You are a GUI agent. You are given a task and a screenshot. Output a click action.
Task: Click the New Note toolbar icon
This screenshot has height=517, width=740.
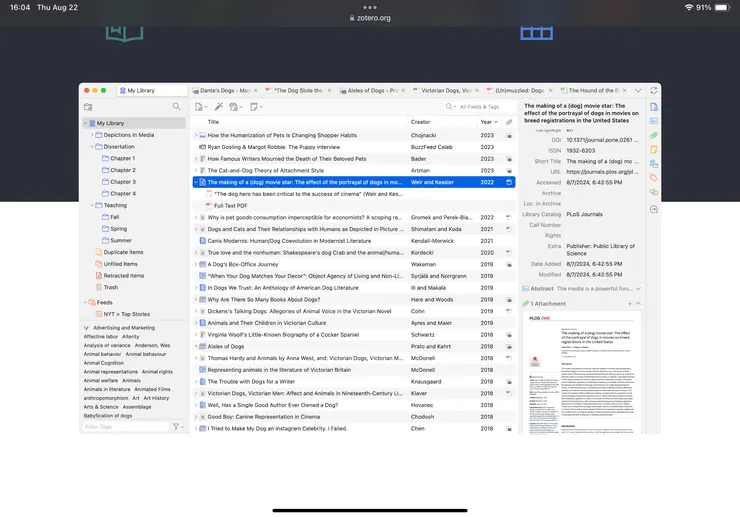coord(255,106)
